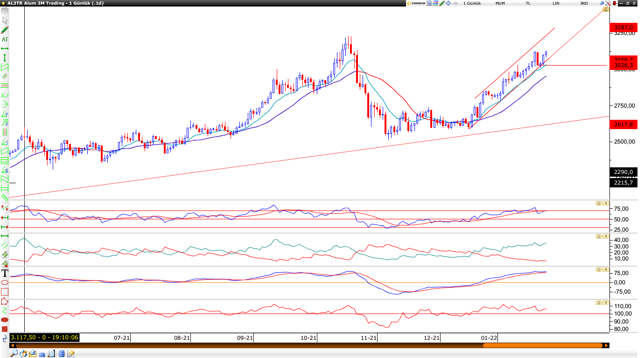Choose the AT text tool
This screenshot has height=358, width=644.
coord(5,40)
